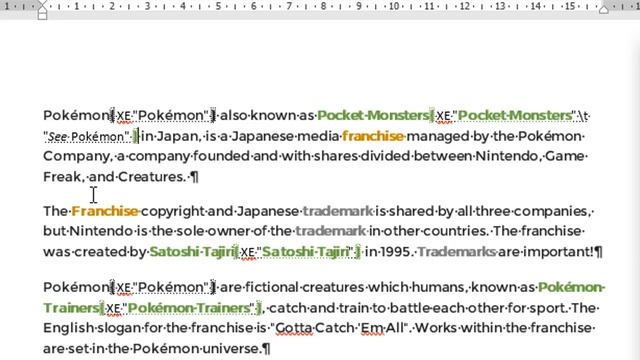Click orange word "franchise" after Japanese media

373,136
